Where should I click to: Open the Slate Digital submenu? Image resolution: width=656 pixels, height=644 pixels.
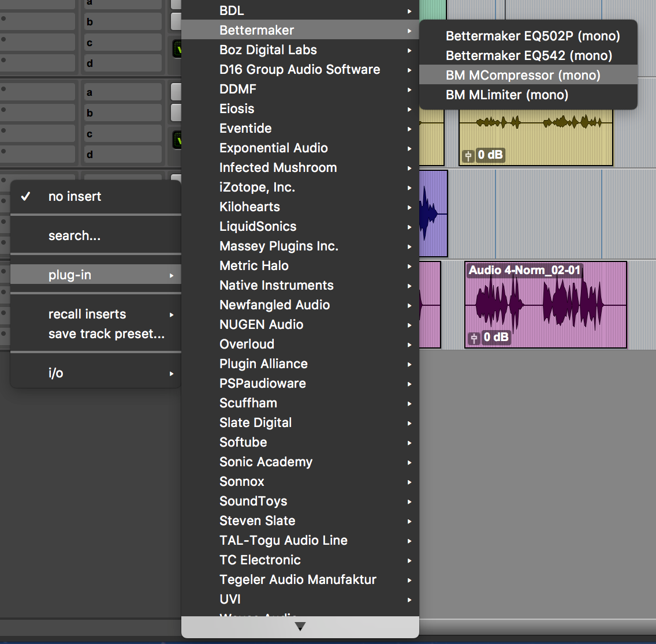[300, 423]
